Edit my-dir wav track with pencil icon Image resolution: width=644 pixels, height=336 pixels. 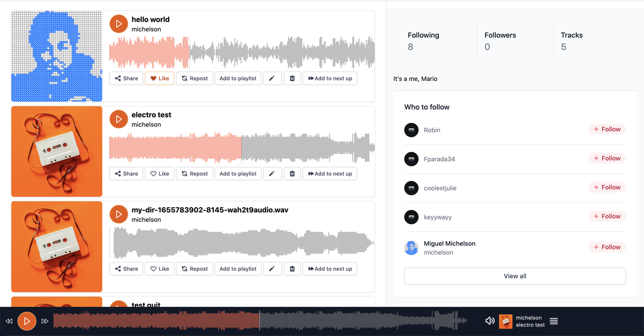pos(272,269)
